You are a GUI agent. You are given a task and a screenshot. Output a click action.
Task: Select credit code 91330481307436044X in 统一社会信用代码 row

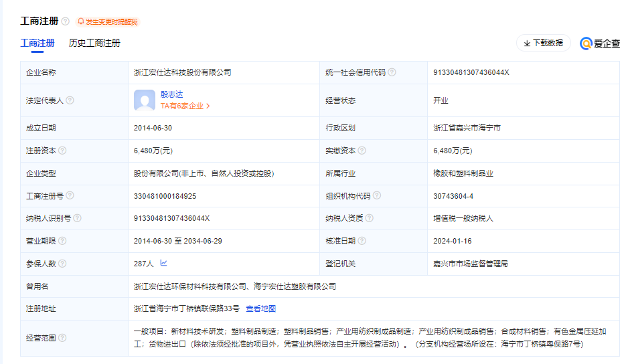(471, 72)
